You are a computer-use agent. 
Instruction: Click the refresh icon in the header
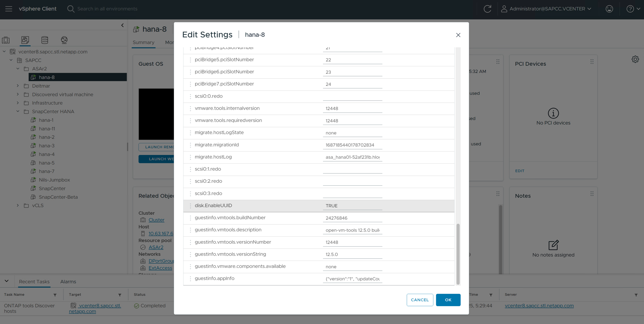click(x=487, y=9)
